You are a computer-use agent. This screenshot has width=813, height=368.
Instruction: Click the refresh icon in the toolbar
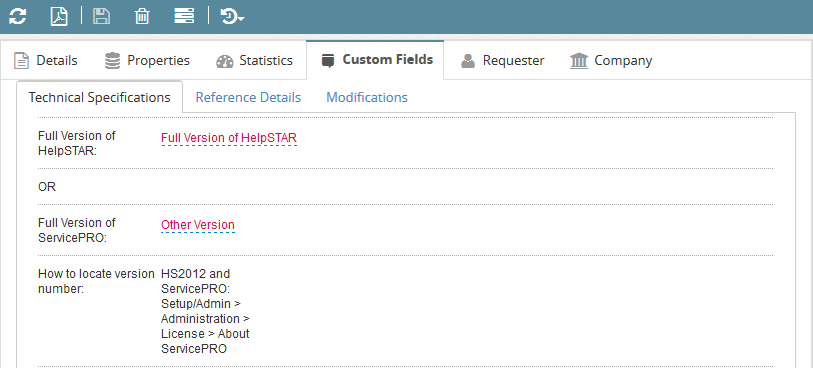pyautogui.click(x=18, y=16)
